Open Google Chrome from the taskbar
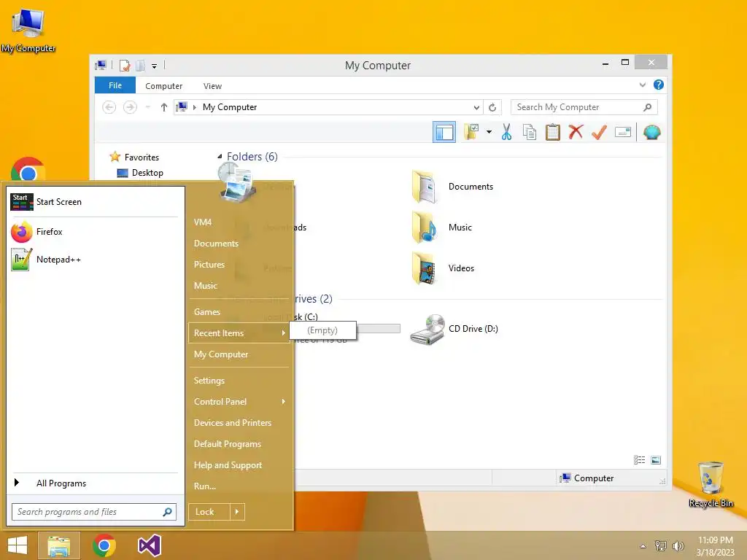 104,545
